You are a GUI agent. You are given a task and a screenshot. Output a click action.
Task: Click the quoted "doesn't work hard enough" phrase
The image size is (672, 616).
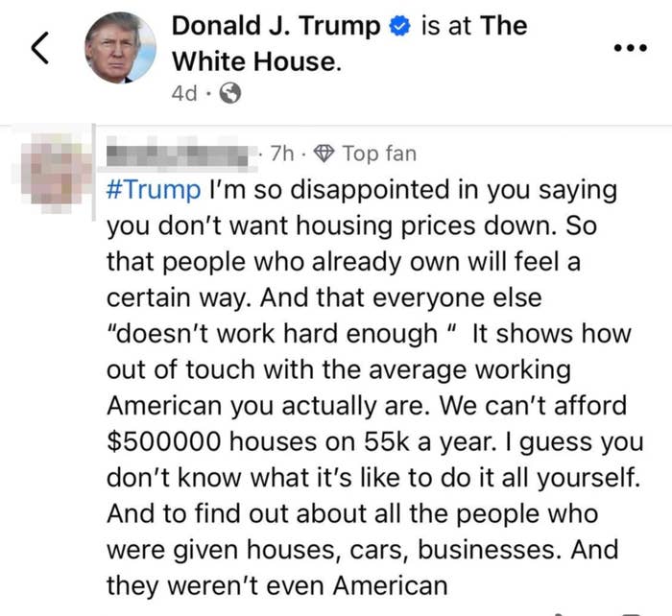pyautogui.click(x=280, y=334)
